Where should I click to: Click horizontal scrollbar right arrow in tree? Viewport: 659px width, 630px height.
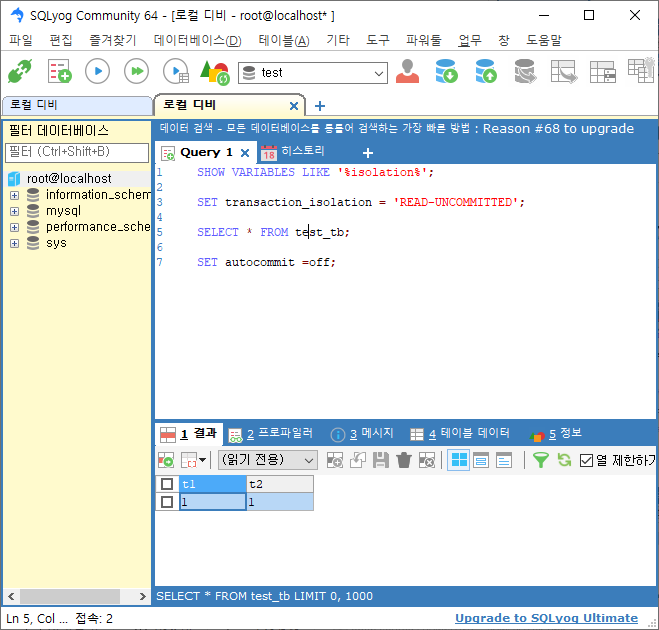142,597
